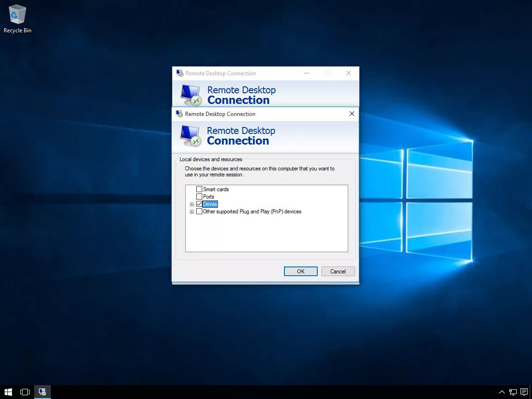Enable the Smart cards checkbox
532x399 pixels.
point(199,189)
